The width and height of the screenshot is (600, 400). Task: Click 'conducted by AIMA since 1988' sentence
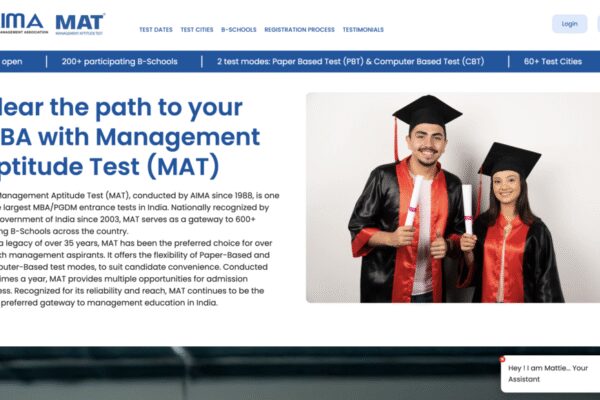tap(192, 196)
